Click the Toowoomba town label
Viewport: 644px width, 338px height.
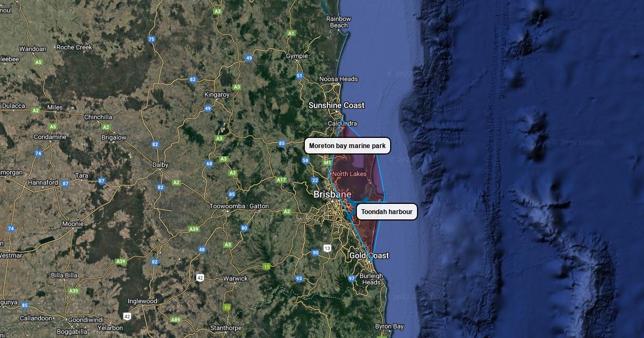[x=227, y=207]
